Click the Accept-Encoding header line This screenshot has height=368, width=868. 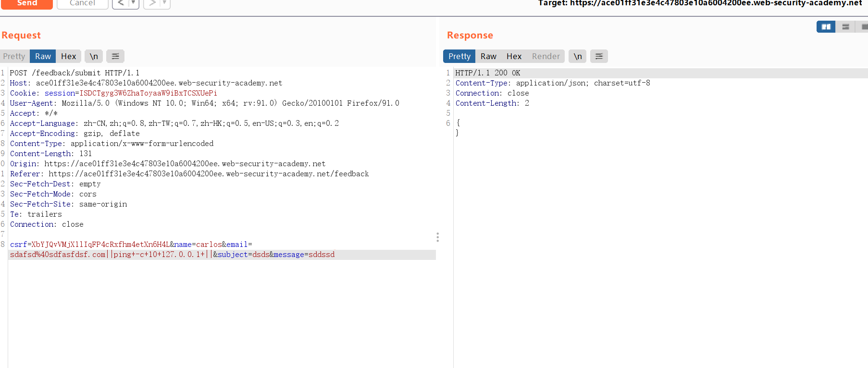75,134
